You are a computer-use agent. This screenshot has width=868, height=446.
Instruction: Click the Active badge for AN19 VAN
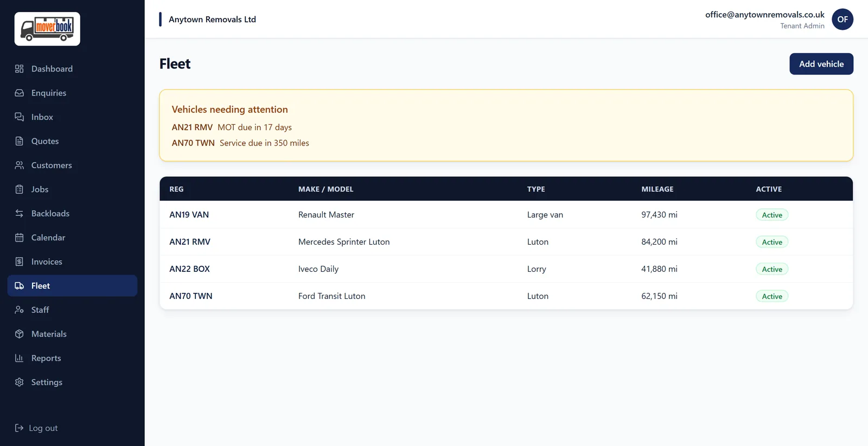pyautogui.click(x=772, y=215)
